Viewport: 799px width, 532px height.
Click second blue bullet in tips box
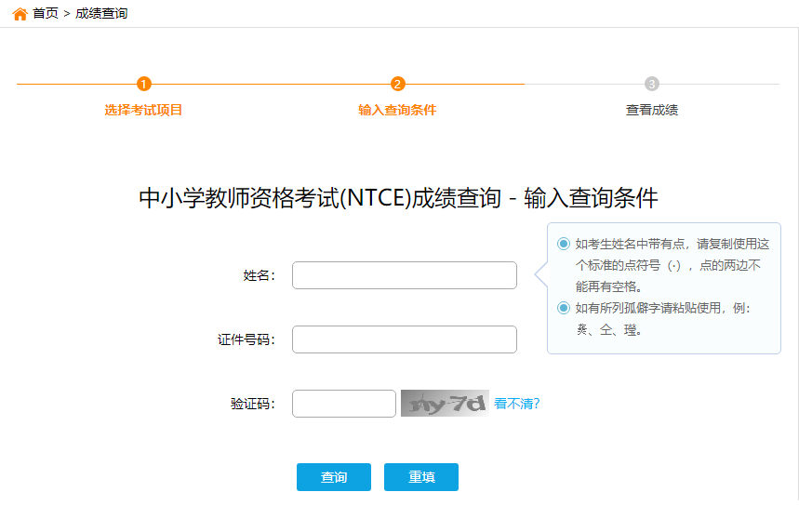563,308
